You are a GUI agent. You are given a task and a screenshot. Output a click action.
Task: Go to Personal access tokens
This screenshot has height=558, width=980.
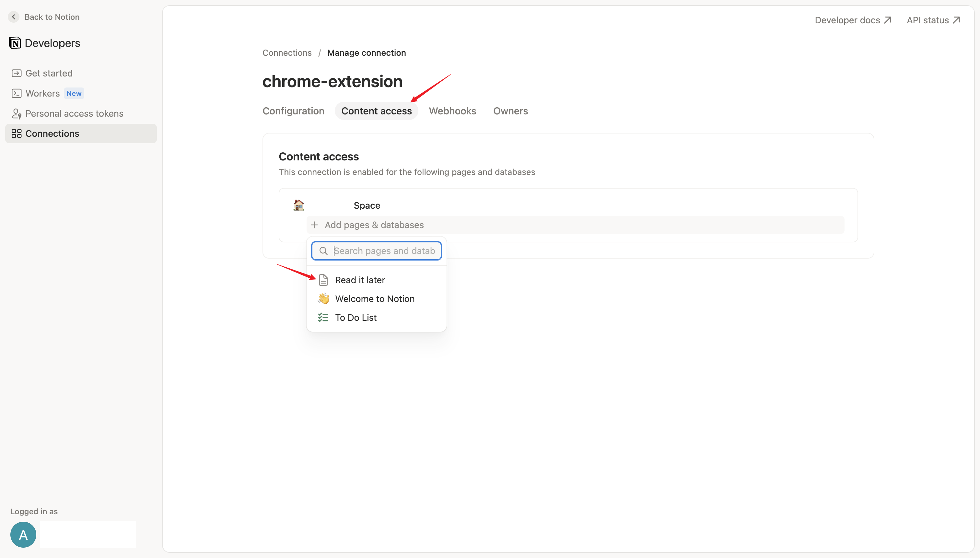81,113
